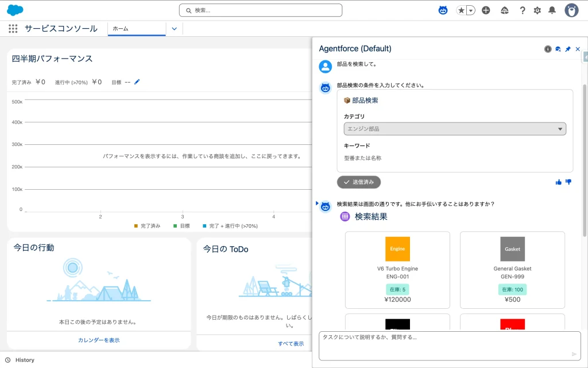
Task: Select the ホーム tab
Action: 137,29
